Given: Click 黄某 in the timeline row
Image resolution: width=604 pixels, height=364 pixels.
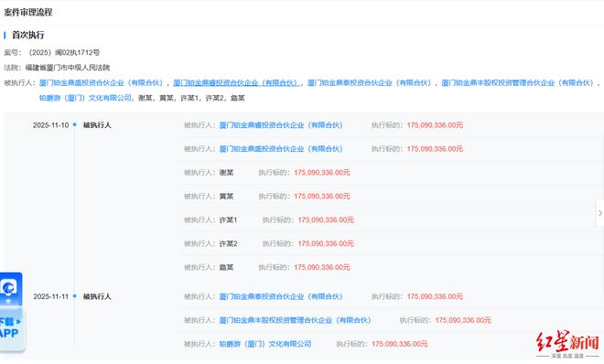Looking at the screenshot, I should (x=227, y=197).
